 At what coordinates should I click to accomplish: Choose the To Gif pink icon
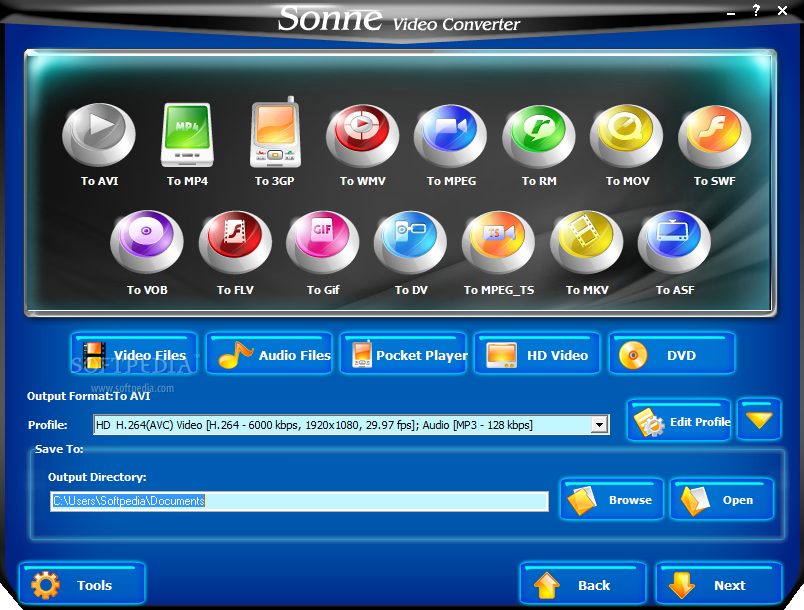tap(323, 242)
